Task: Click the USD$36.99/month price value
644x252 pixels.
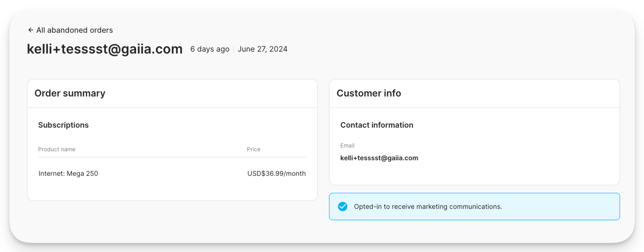Action: (x=276, y=173)
